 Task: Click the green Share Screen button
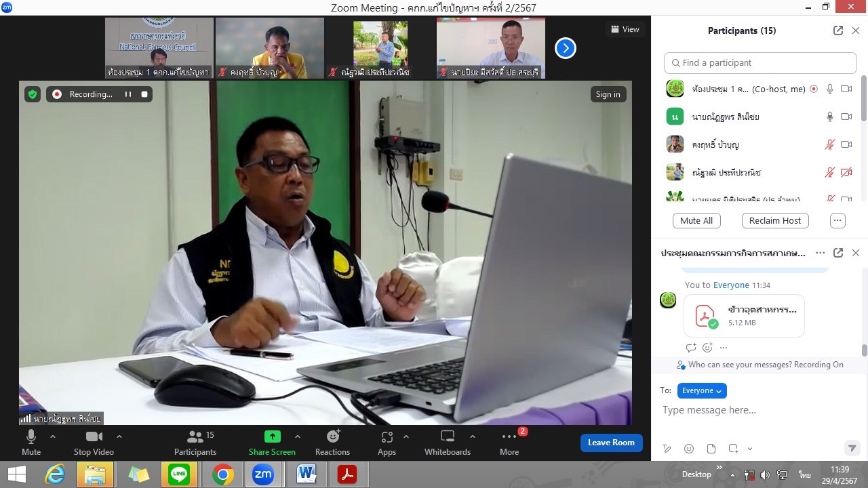[272, 442]
